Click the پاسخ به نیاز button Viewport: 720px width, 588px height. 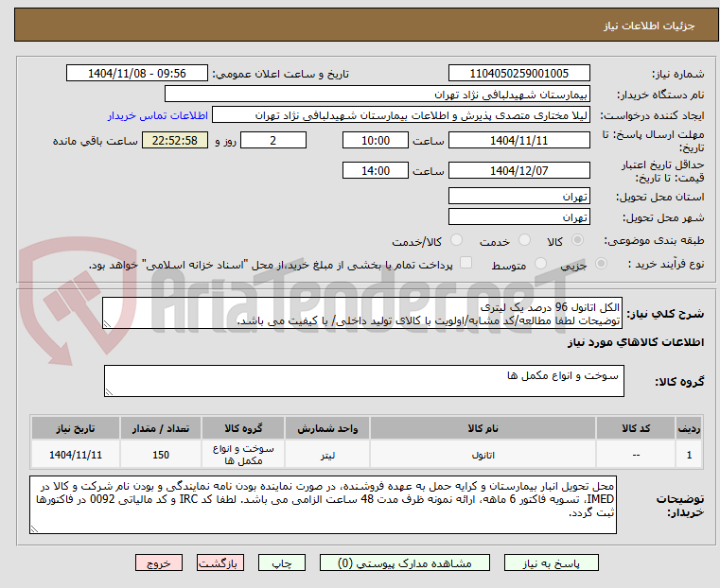point(551,563)
